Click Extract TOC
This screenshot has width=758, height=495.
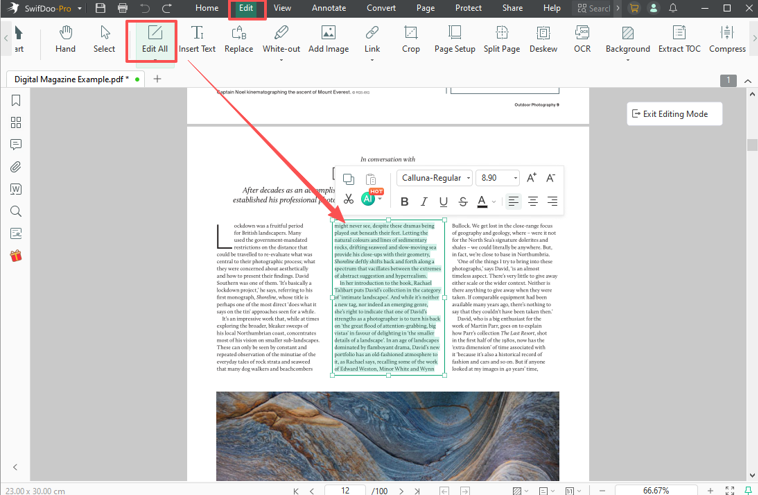click(679, 40)
